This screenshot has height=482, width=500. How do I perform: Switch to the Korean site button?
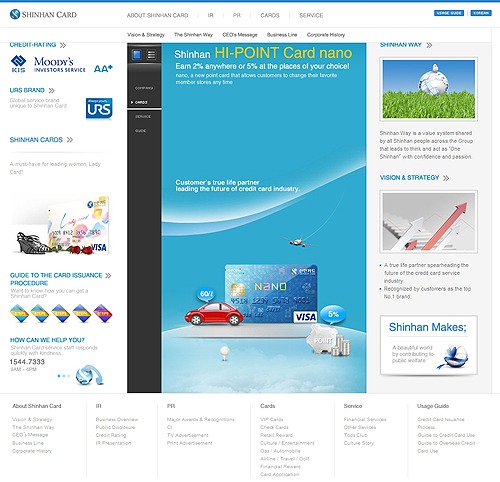[x=481, y=13]
